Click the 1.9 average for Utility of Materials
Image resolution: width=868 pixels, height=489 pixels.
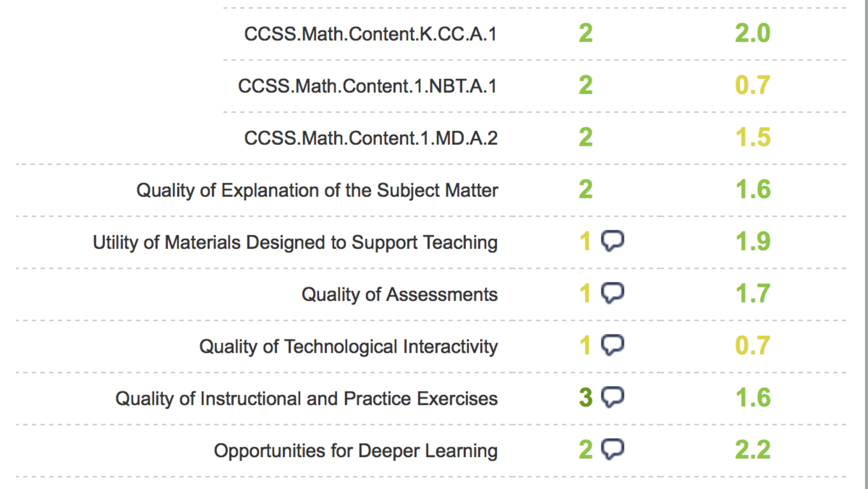tap(753, 242)
